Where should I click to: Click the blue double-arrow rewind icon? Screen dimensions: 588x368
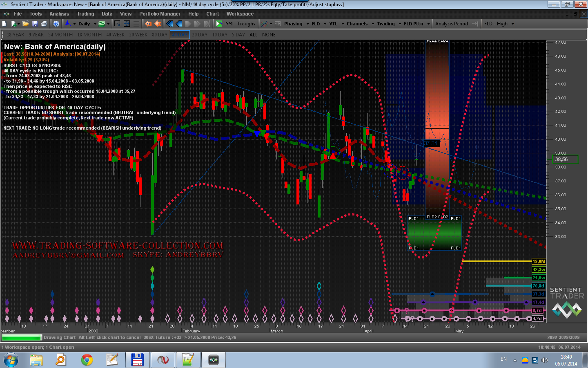tap(169, 24)
